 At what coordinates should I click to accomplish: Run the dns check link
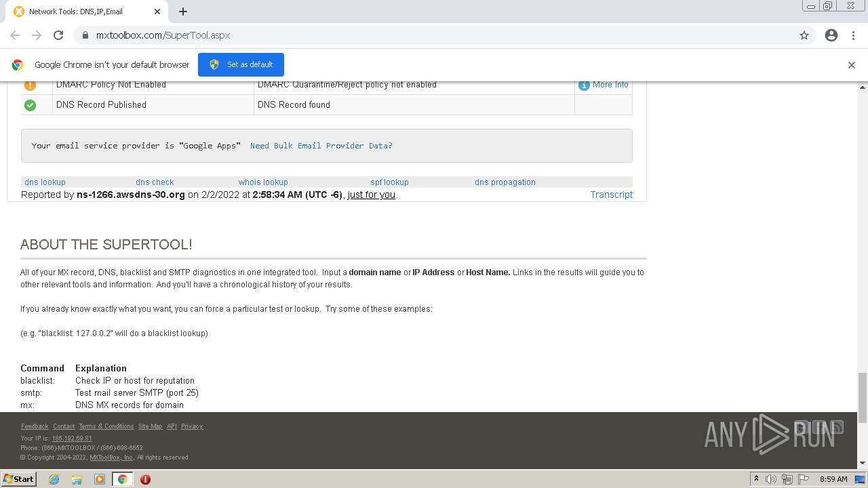155,182
